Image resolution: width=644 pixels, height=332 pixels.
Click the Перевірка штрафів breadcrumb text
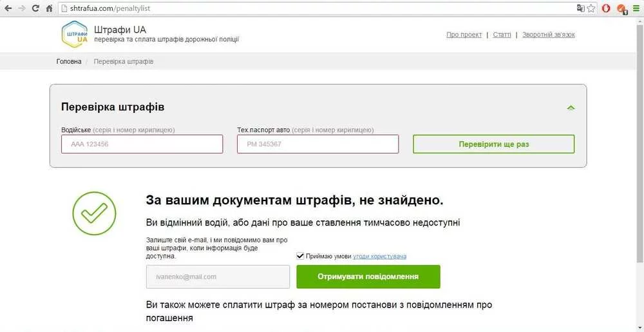pos(124,62)
